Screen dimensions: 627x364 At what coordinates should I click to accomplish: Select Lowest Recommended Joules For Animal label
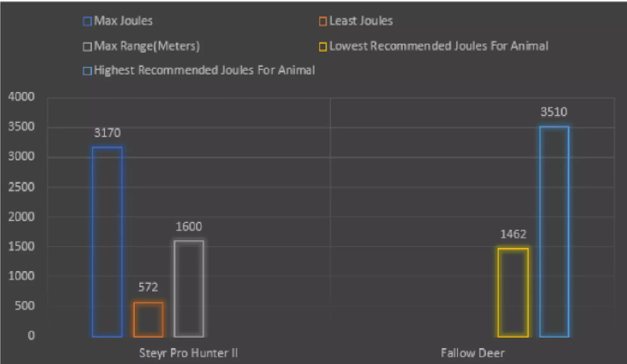click(x=439, y=46)
